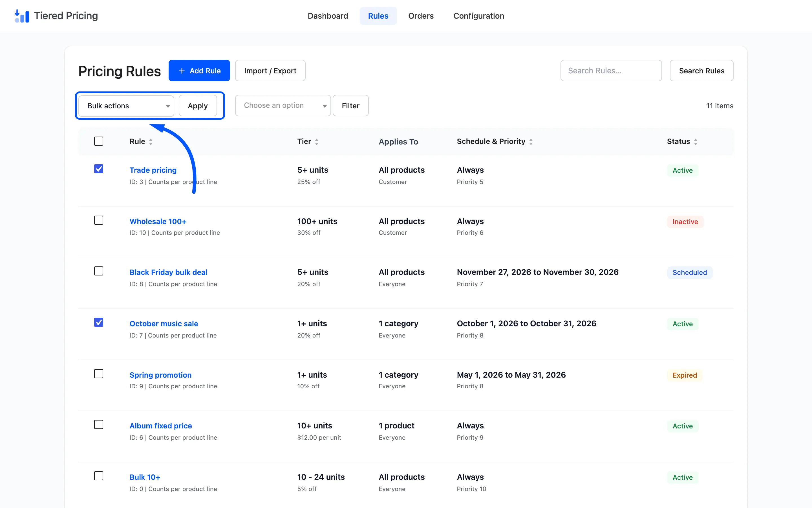Open the Bulk actions dropdown
Screen dimensions: 812x508
[x=126, y=106]
